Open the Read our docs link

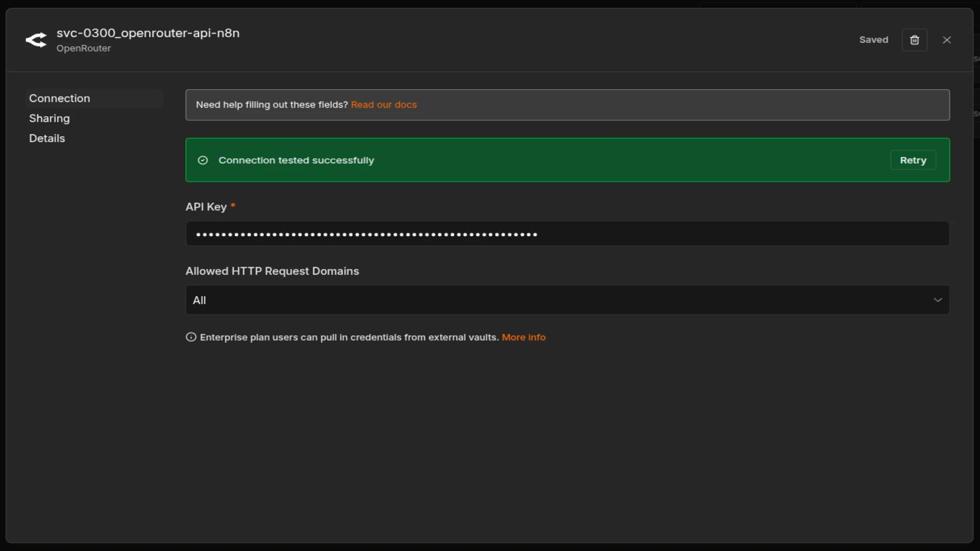coord(384,105)
